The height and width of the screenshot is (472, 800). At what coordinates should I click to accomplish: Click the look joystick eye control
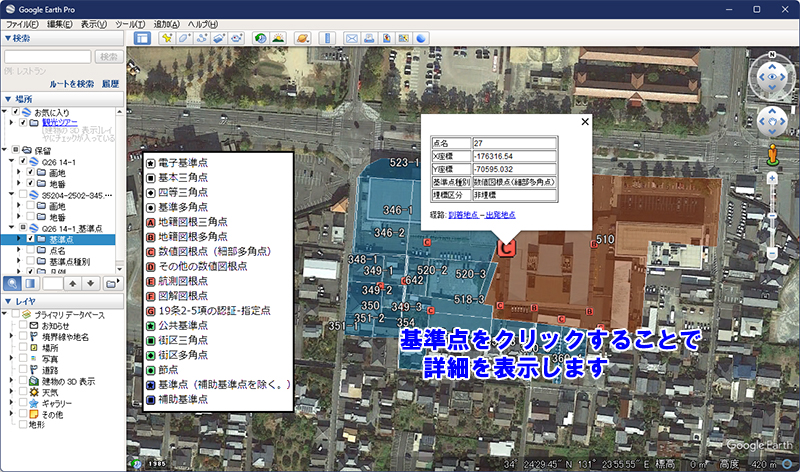coord(772,77)
